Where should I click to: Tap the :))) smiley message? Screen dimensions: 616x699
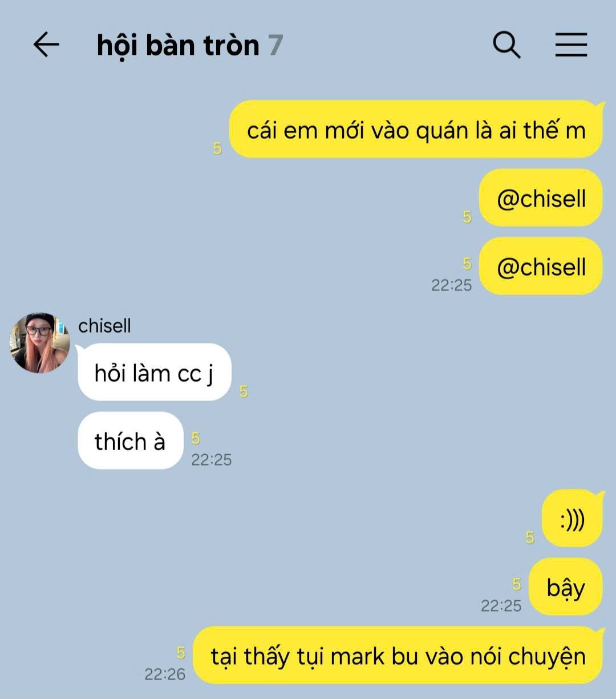tap(572, 519)
